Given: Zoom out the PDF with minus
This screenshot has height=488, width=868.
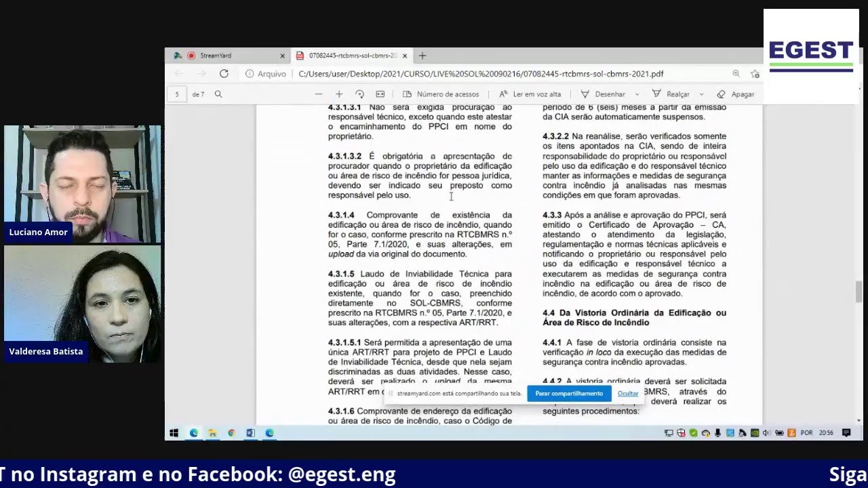Looking at the screenshot, I should [x=319, y=94].
